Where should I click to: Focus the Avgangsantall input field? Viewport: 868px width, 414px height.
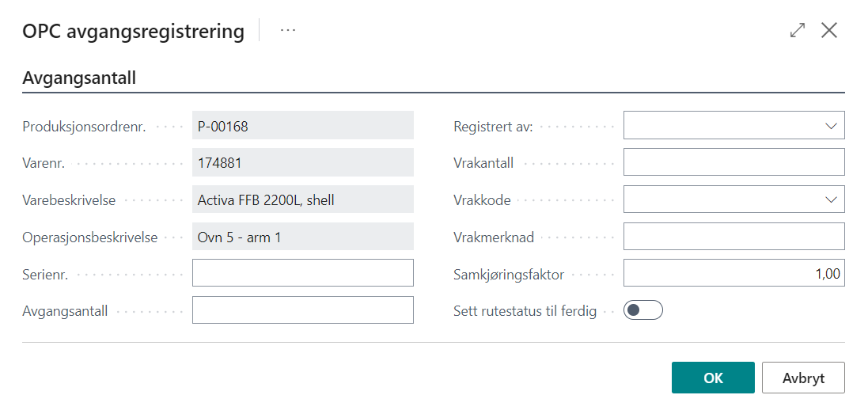(x=302, y=310)
